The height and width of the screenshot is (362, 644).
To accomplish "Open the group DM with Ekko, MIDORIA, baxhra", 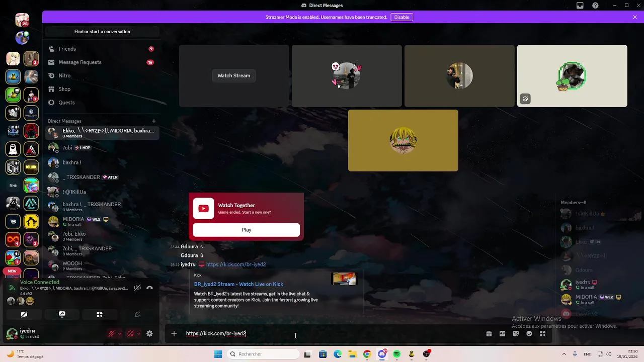I will tap(102, 133).
